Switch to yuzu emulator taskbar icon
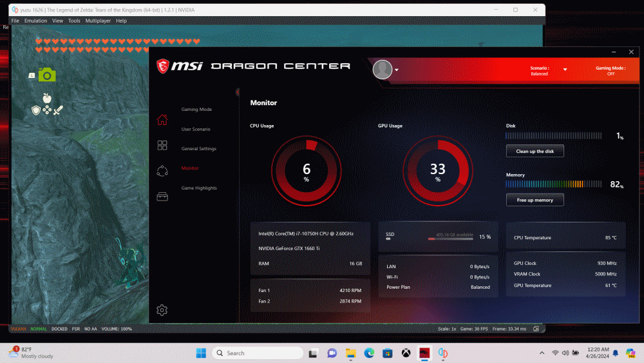The width and height of the screenshot is (644, 363). [443, 353]
